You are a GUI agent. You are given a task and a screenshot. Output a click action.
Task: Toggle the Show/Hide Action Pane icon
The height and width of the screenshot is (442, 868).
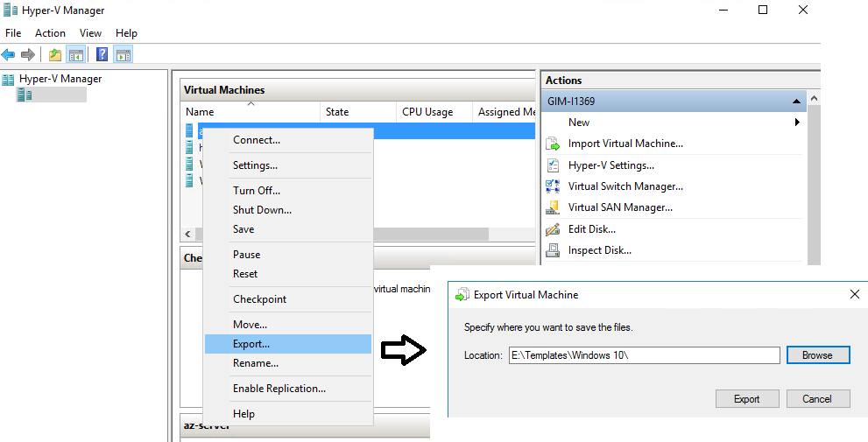(x=123, y=55)
